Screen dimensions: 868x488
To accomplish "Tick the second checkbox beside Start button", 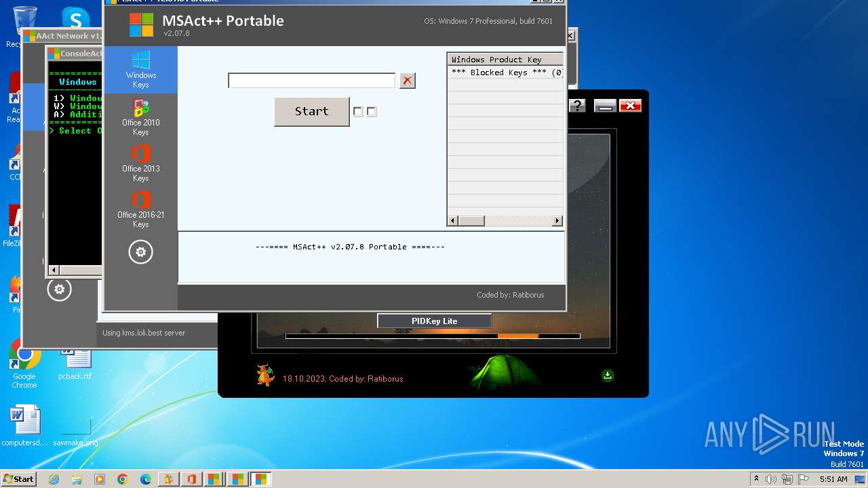I will 372,112.
